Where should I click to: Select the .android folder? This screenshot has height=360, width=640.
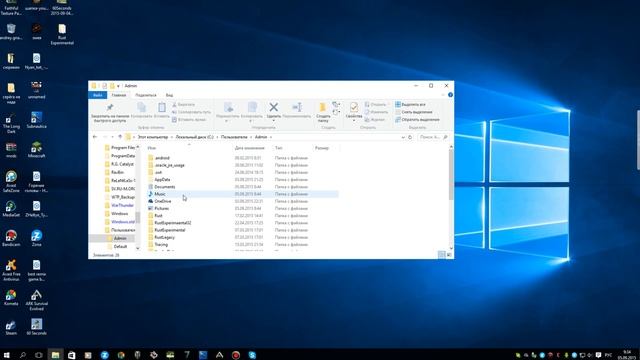pos(162,158)
